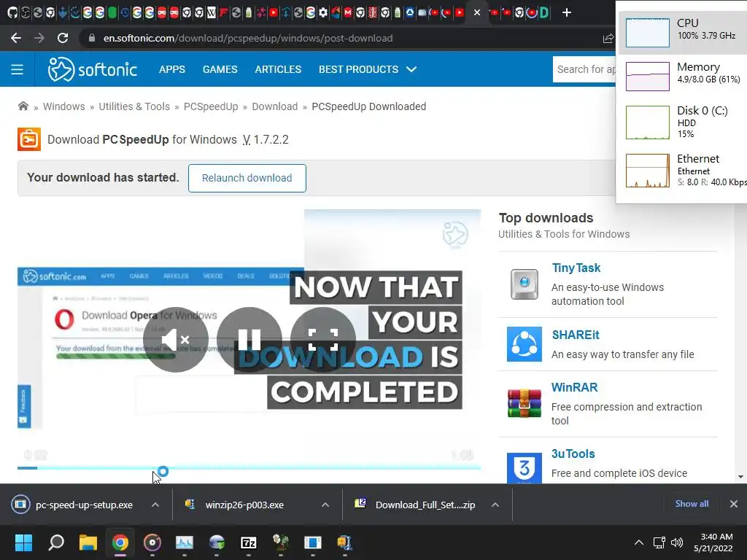Open the TinyTask link
Viewport: 747px width, 560px height.
[576, 268]
